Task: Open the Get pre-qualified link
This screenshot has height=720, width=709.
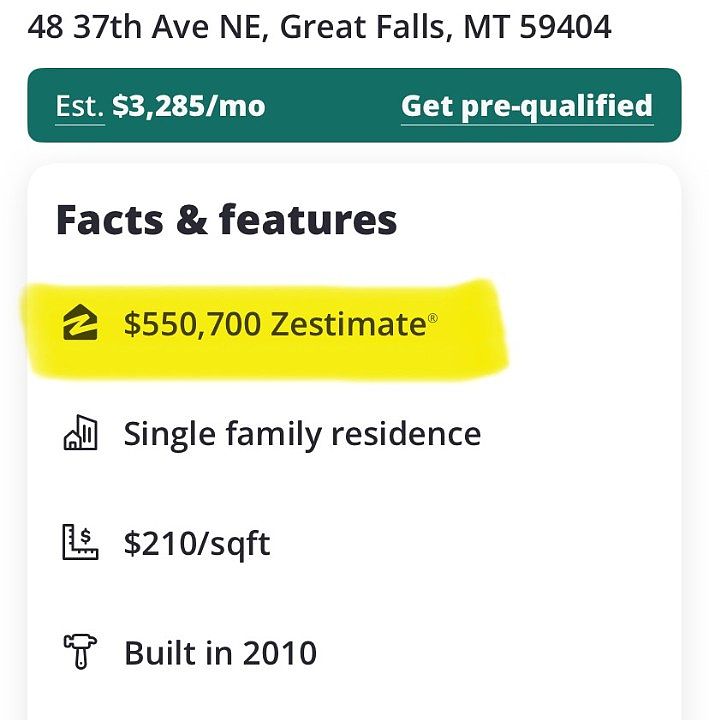Action: point(526,106)
